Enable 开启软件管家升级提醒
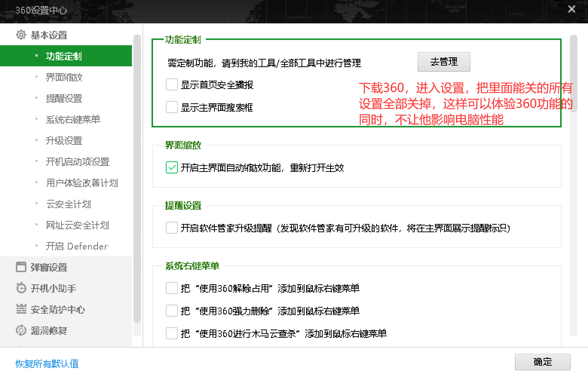 click(x=171, y=228)
